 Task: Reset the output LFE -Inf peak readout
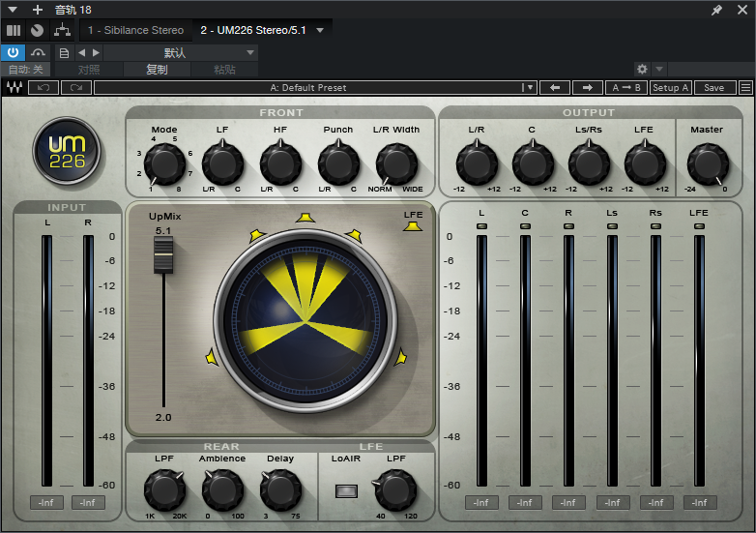click(699, 503)
